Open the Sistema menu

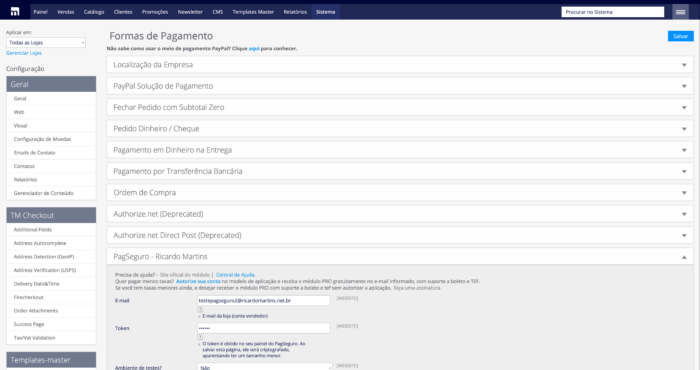tap(325, 12)
